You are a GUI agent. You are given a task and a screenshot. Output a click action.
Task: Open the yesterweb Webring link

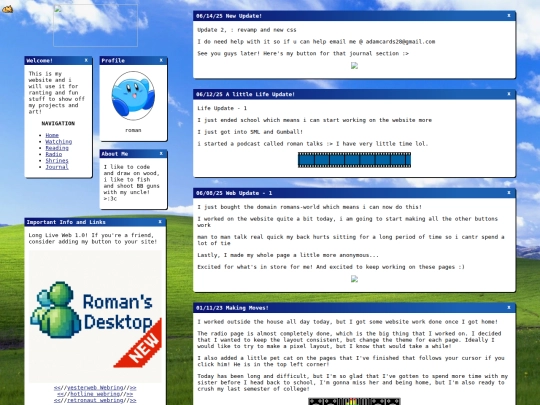pos(95,388)
